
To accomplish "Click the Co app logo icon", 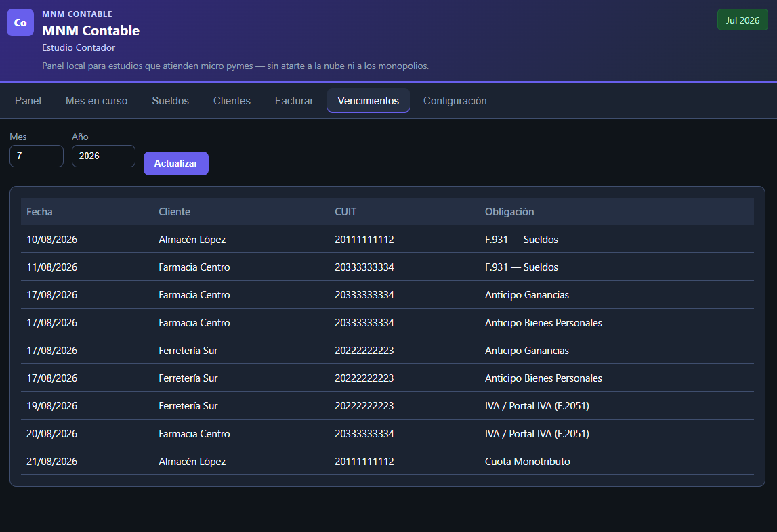I will (x=20, y=22).
